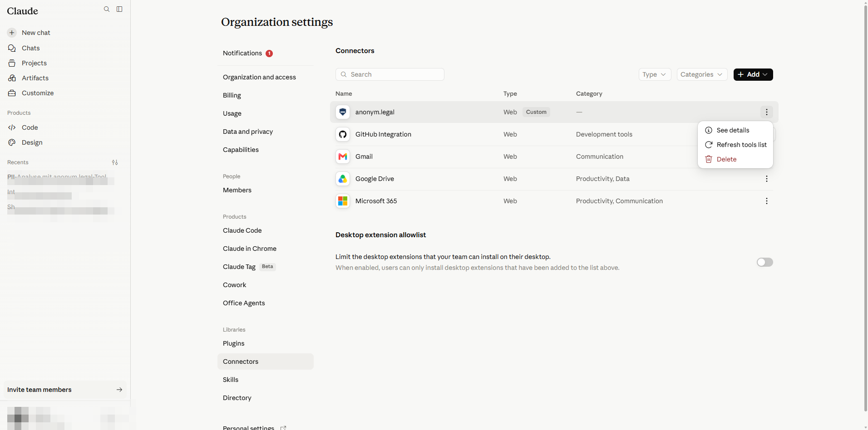The height and width of the screenshot is (430, 868).
Task: Click the anonym.legal shield icon
Action: coord(343,112)
